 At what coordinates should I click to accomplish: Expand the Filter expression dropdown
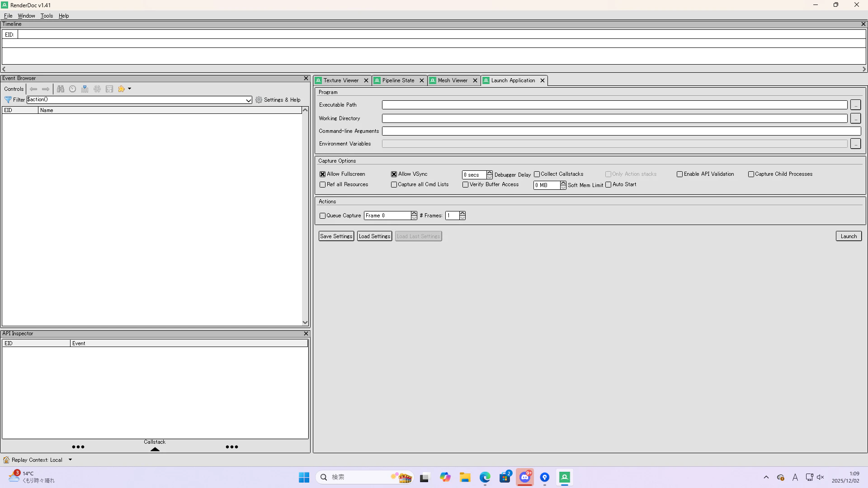pyautogui.click(x=248, y=100)
